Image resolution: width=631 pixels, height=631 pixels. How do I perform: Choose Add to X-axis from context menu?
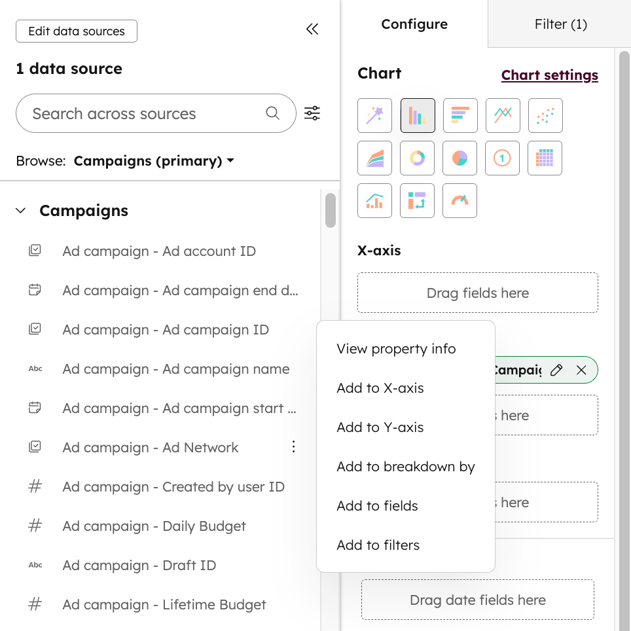[x=380, y=388]
